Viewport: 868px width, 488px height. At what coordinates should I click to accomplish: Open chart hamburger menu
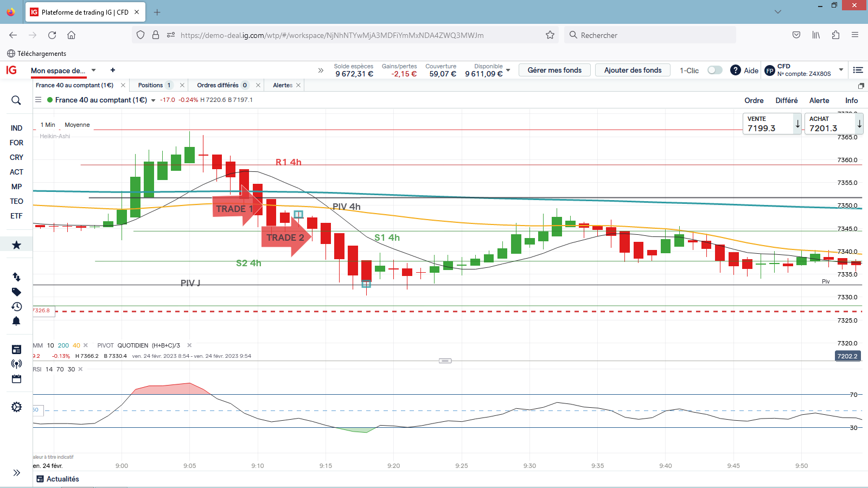pyautogui.click(x=38, y=100)
